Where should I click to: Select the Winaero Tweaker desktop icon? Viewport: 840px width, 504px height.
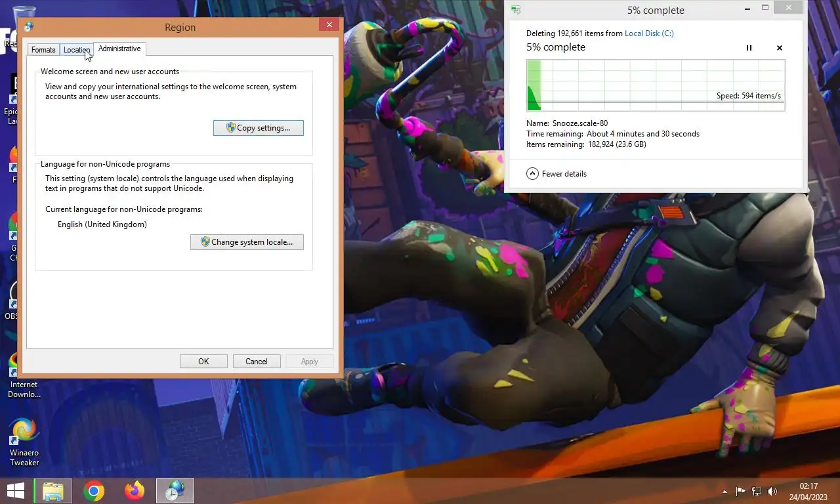pos(24,442)
